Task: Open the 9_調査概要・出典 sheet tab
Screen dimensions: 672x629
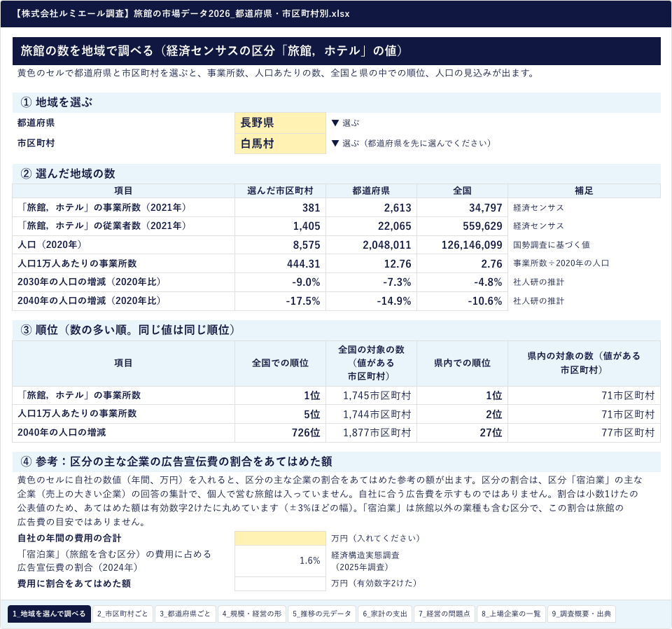Action: (581, 614)
